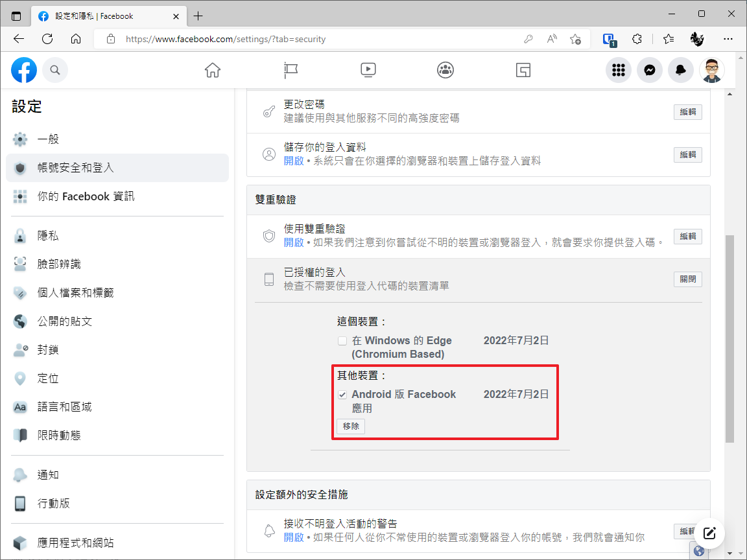747x560 pixels.
Task: Open 公開的貼文 settings
Action: [x=117, y=321]
